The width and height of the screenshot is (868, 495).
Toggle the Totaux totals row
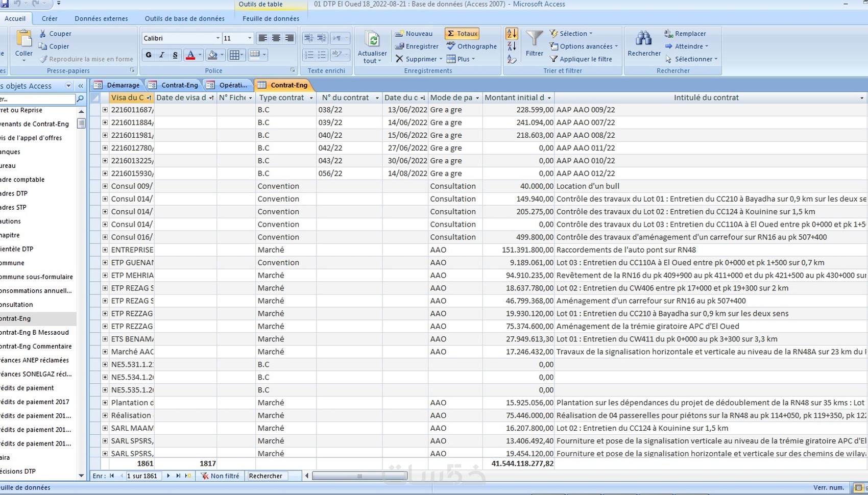(x=462, y=34)
